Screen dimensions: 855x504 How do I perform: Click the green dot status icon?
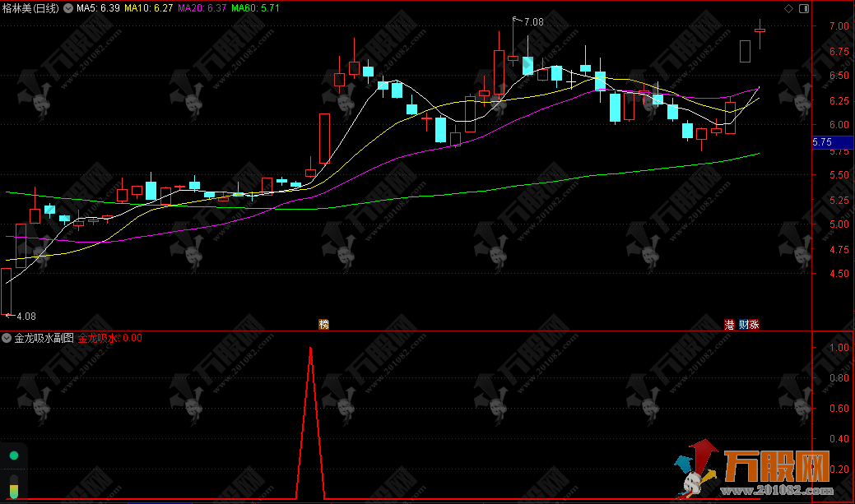(x=14, y=455)
